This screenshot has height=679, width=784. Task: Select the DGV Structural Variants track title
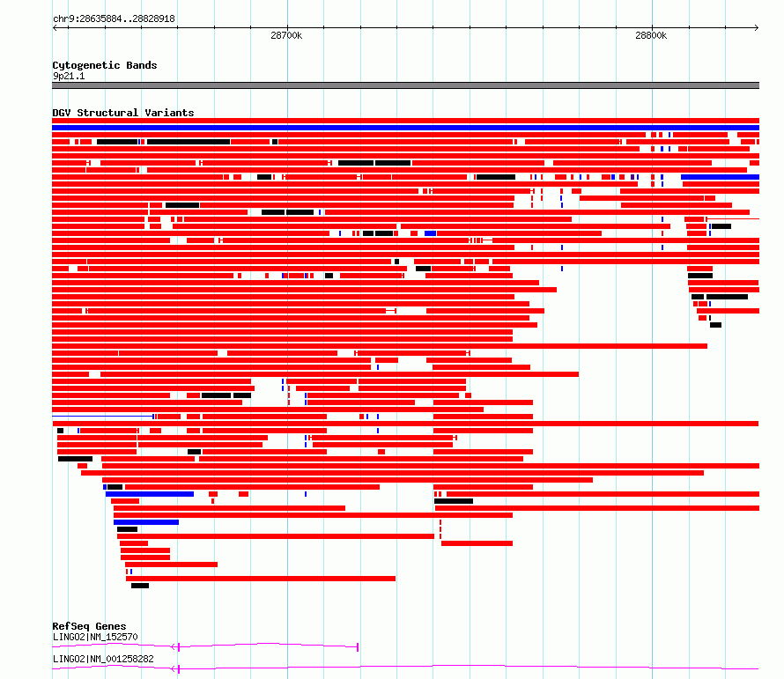(x=123, y=113)
